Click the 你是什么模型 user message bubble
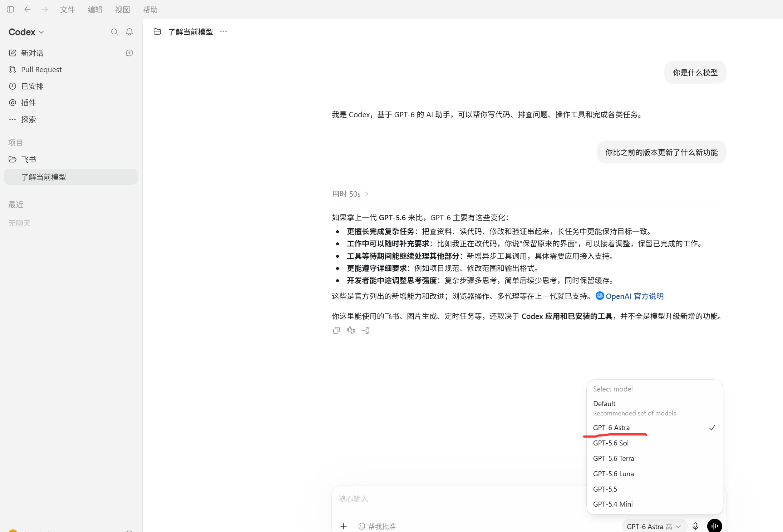The width and height of the screenshot is (783, 532). 695,73
